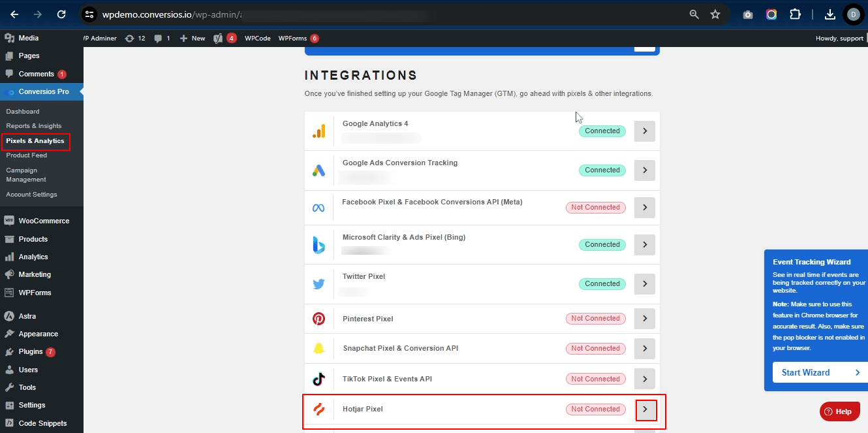Expand the Snapchat Pixel integration arrow
The image size is (868, 433).
(645, 349)
